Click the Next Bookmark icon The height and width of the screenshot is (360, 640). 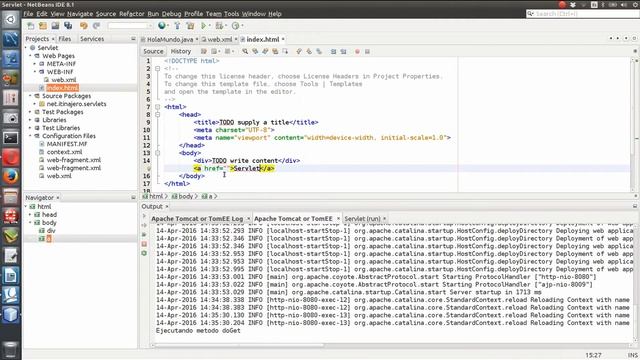[x=309, y=51]
